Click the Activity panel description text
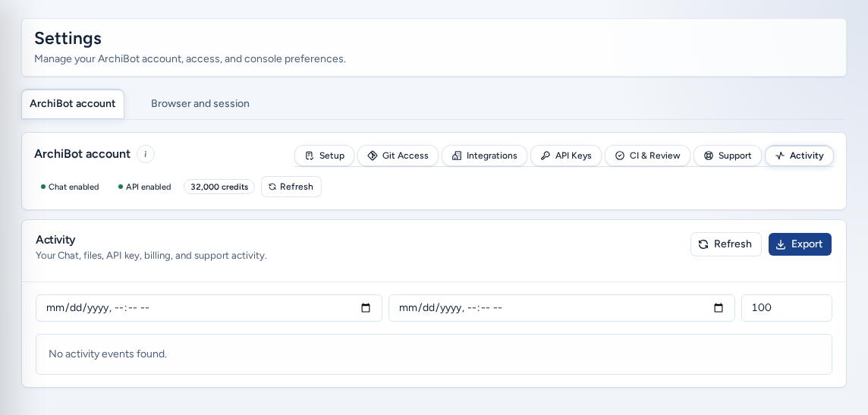Image resolution: width=868 pixels, height=415 pixels. pyautogui.click(x=151, y=256)
